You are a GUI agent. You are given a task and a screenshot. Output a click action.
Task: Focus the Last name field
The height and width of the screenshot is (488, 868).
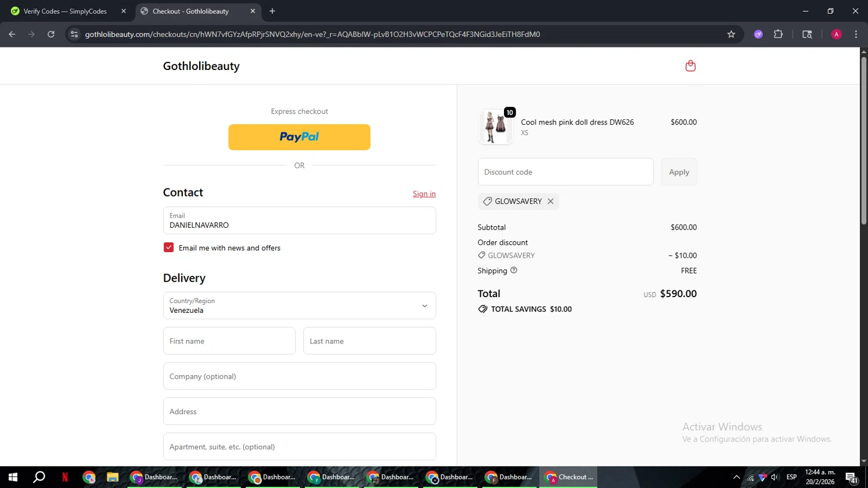pyautogui.click(x=369, y=341)
